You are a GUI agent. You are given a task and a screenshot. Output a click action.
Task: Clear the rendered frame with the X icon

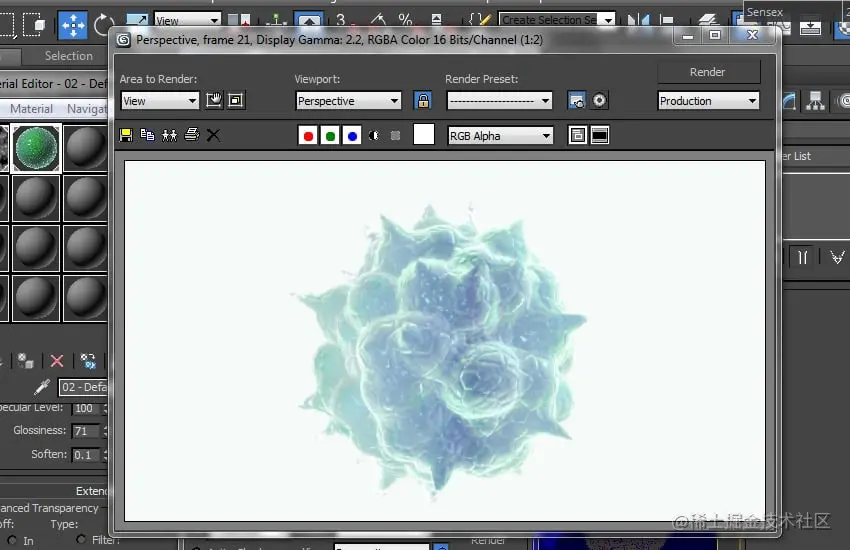point(213,135)
